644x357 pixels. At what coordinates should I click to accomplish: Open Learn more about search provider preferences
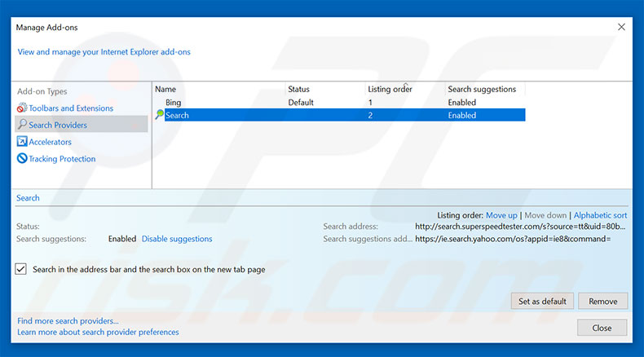(x=98, y=332)
